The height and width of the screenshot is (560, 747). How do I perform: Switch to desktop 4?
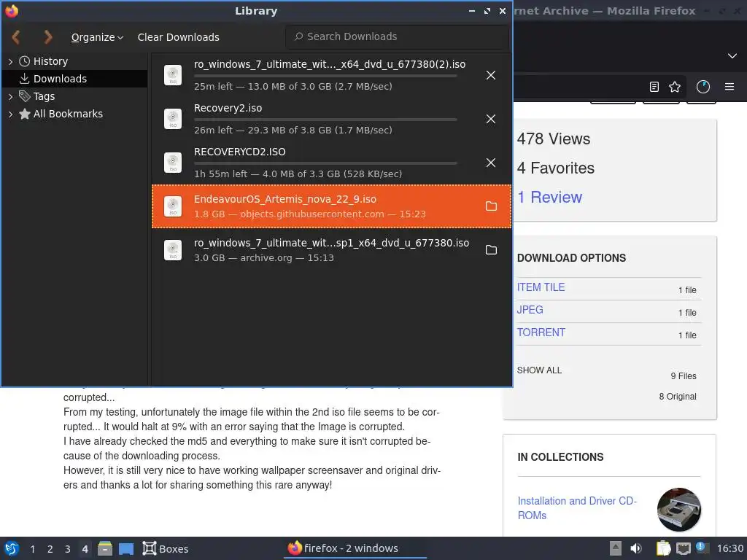point(85,549)
